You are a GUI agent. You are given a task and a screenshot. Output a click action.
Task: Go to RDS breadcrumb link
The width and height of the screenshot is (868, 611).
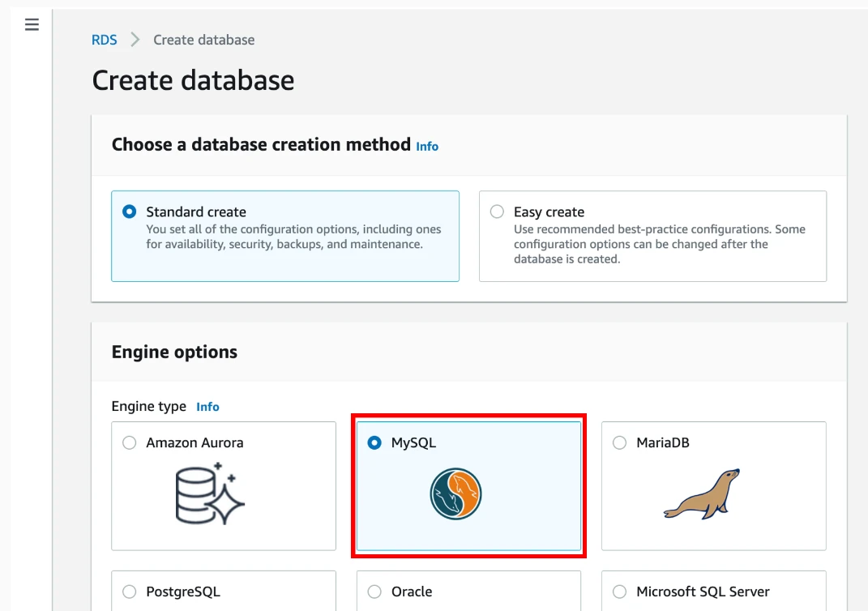[104, 40]
